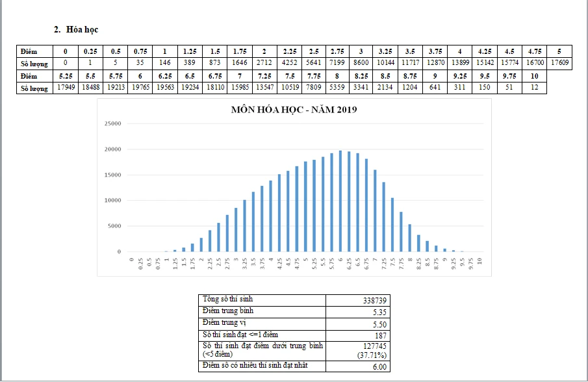Viewport: 588px width, 382px height.
Task: Select the chart title "MÔN HÓA HỌC - NĂM 2019"
Action: 294,109
